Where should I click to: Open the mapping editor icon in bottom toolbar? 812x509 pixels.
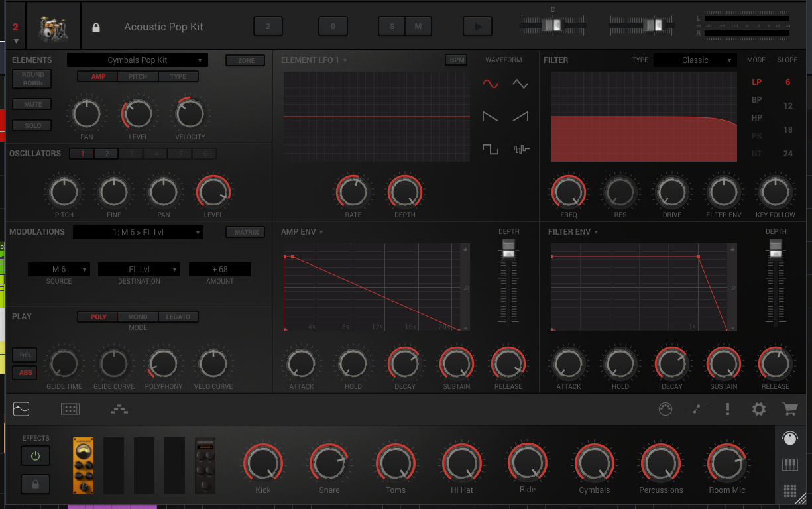[119, 409]
